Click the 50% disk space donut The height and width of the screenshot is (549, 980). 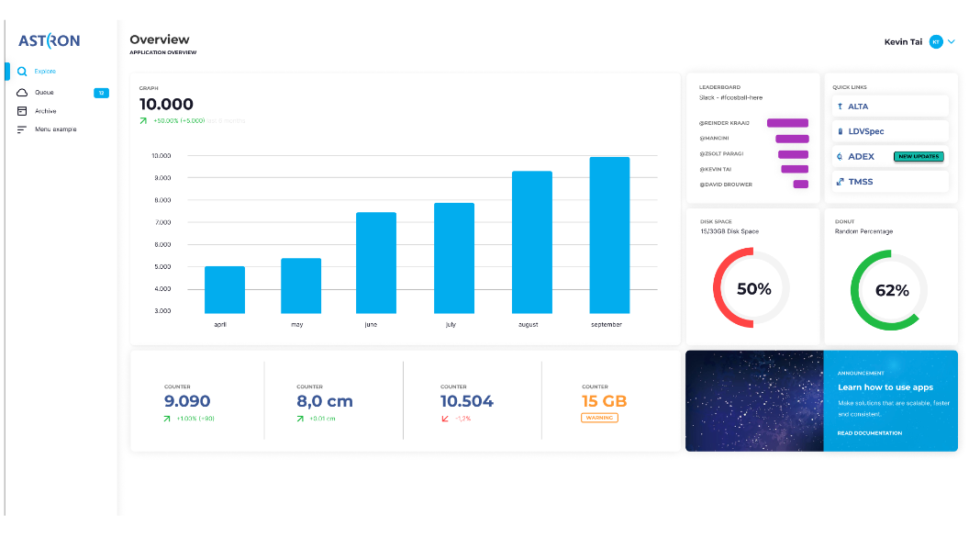[753, 289]
